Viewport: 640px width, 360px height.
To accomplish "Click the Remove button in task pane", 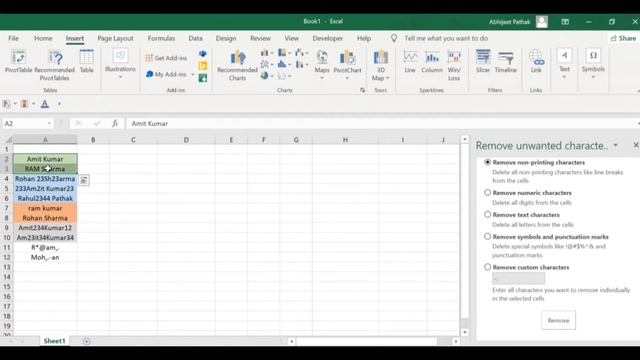I will [x=558, y=320].
